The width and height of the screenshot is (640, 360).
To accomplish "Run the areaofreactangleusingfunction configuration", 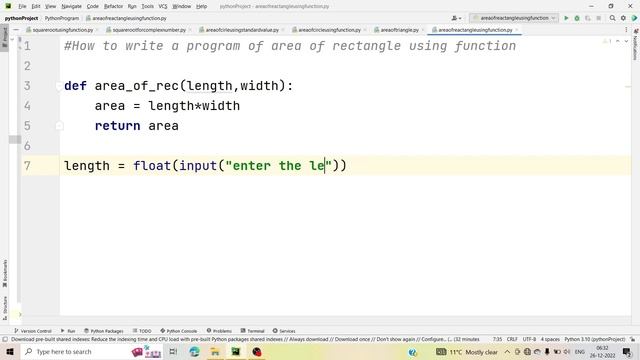I will point(566,18).
